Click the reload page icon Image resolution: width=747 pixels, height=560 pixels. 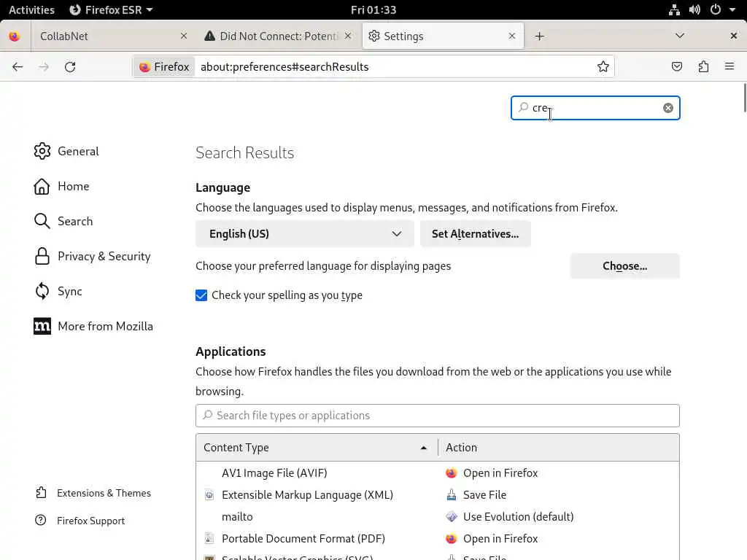[x=70, y=67]
